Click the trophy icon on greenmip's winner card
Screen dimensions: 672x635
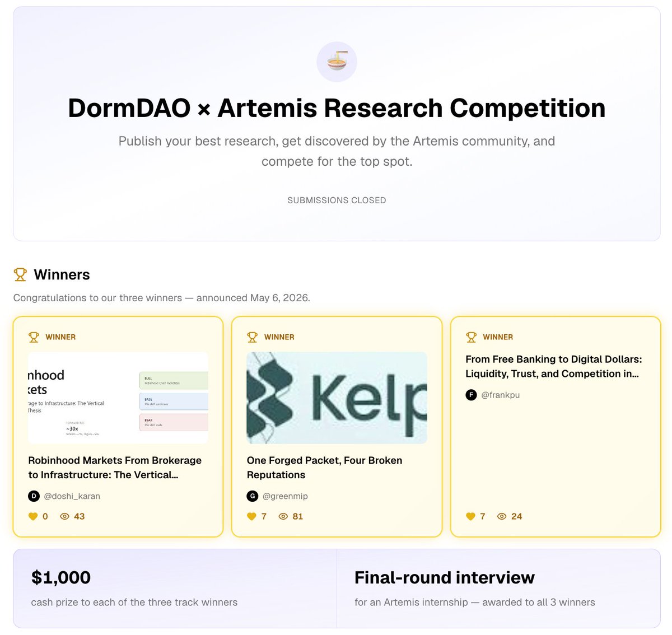tap(252, 337)
